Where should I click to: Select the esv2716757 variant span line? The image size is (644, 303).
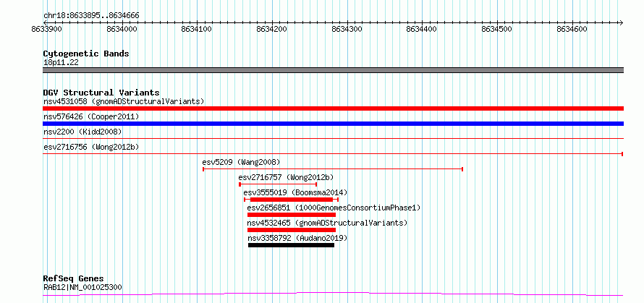point(278,184)
